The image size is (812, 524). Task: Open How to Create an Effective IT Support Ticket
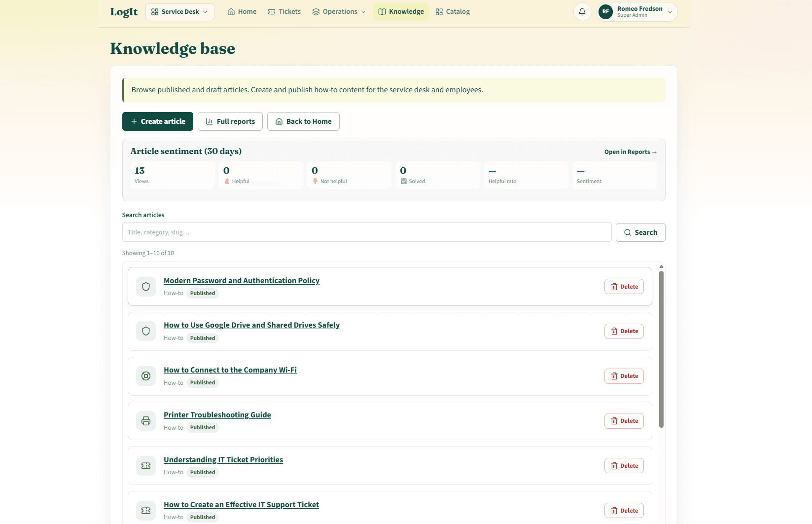241,505
